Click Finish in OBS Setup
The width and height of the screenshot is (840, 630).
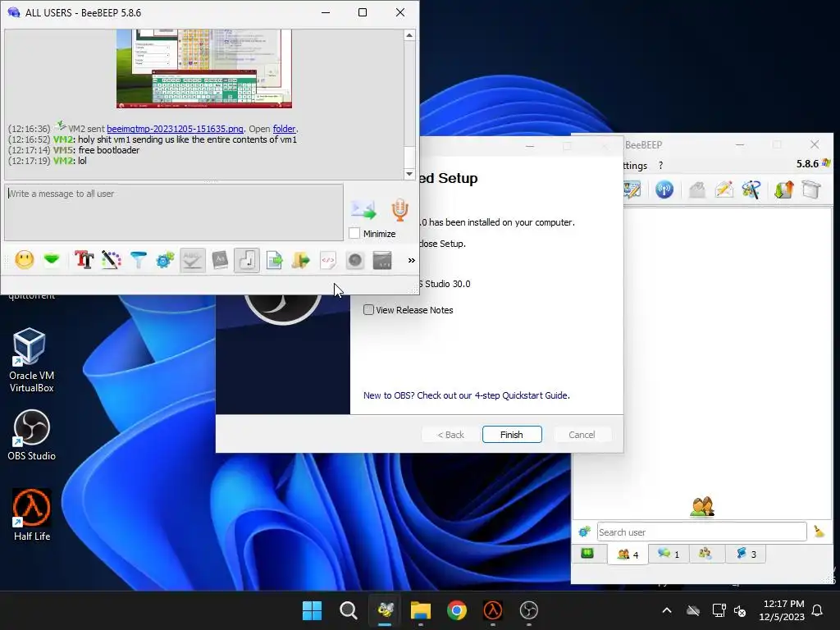512,435
